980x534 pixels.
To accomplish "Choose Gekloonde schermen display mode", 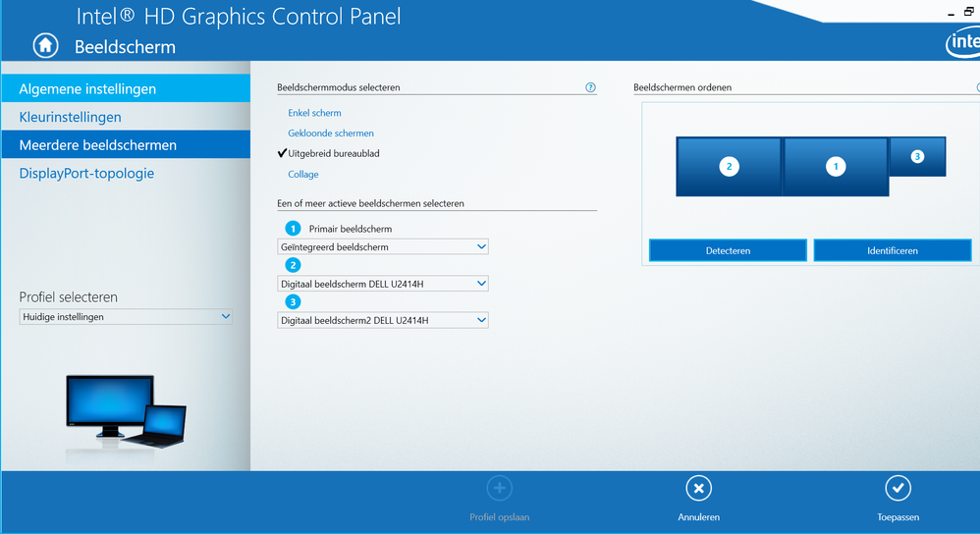I will pyautogui.click(x=331, y=133).
